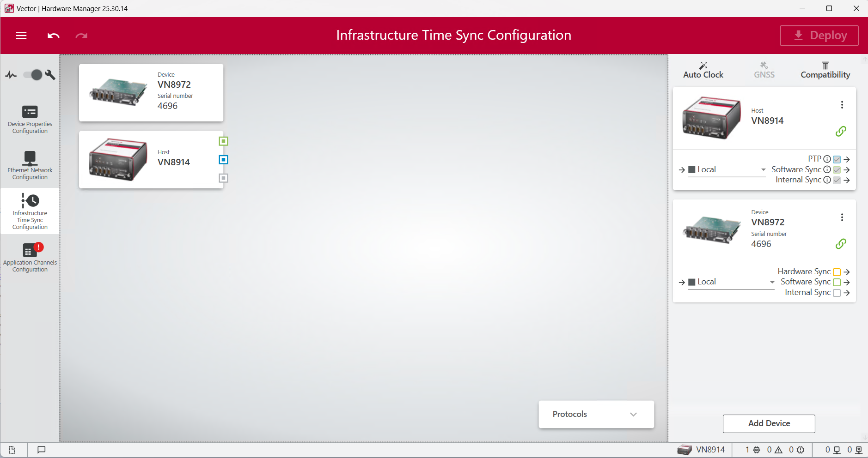This screenshot has width=868, height=458.
Task: Open Application Channels Configuration
Action: [x=30, y=258]
